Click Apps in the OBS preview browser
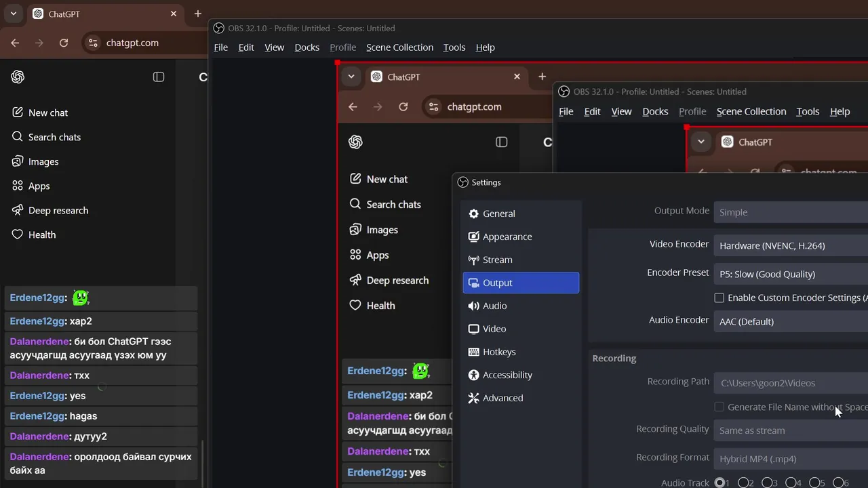Screen dimensions: 868x488 [369, 255]
